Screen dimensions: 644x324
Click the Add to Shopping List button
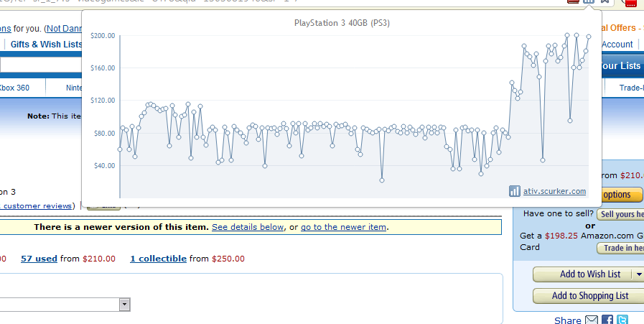click(x=589, y=296)
